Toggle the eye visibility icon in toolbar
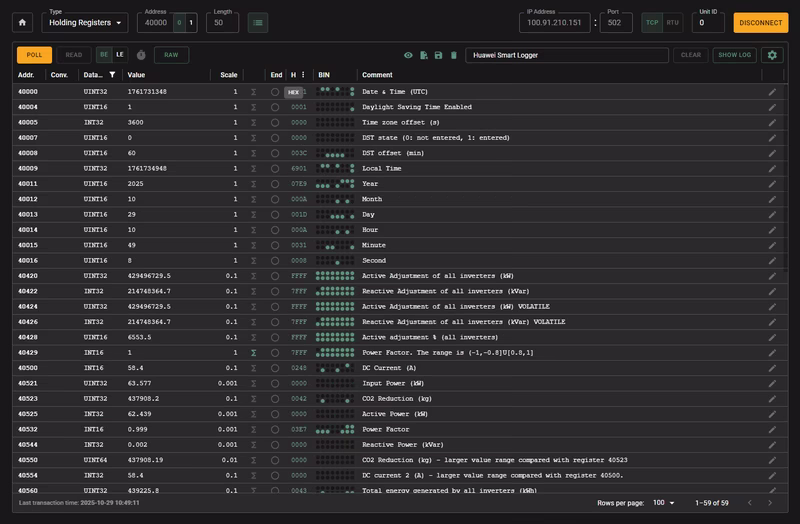This screenshot has height=524, width=800. point(408,55)
